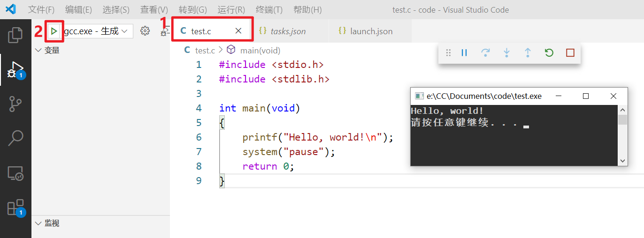Screen dimensions: 644x238
Task: Switch to the test.c tab
Action: click(x=211, y=31)
